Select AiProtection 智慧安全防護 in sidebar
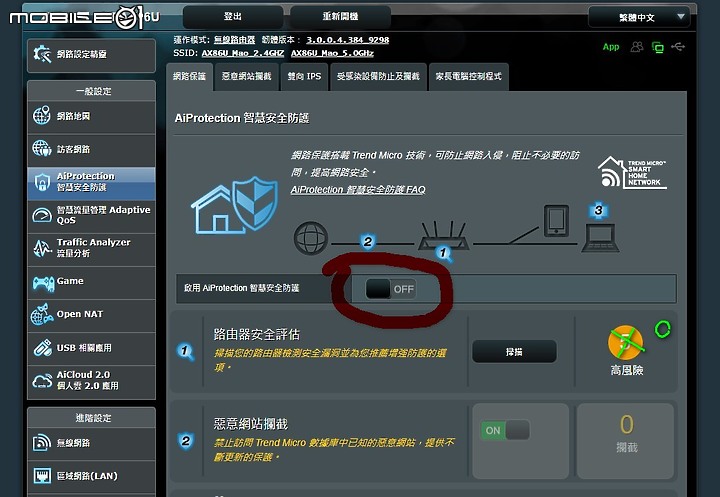 coord(91,183)
